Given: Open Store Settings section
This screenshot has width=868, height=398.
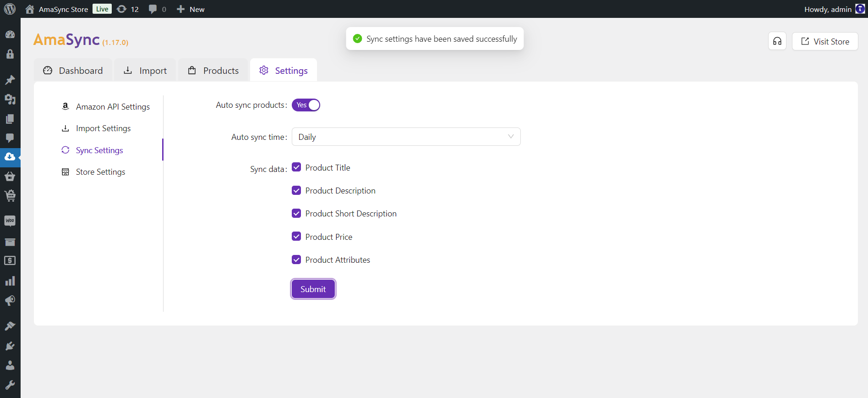Looking at the screenshot, I should 93,171.
